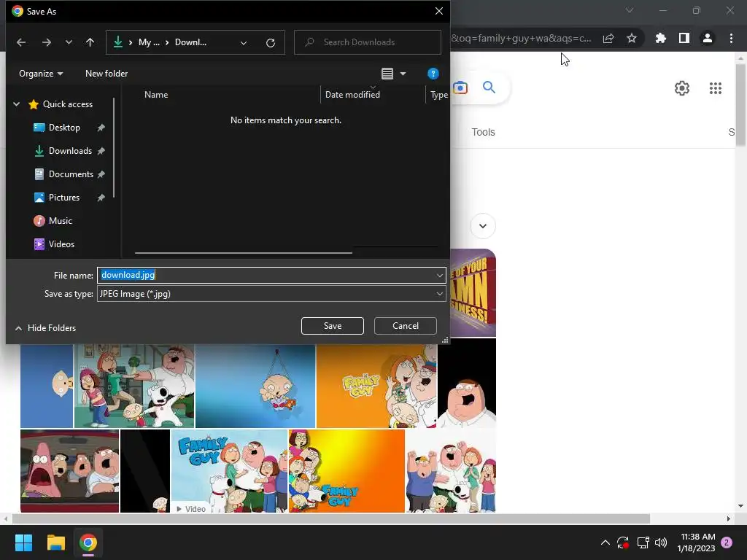Collapse the Quick access tree

tap(17, 104)
